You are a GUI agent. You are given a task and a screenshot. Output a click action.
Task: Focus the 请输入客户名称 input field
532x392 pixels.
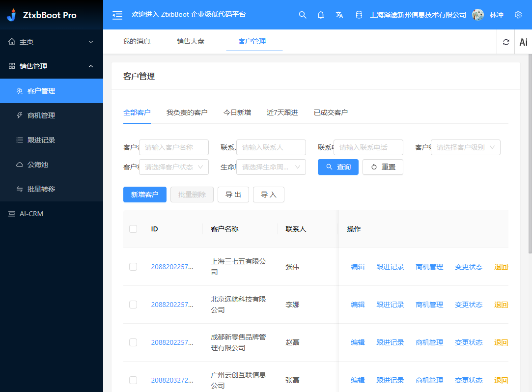174,147
